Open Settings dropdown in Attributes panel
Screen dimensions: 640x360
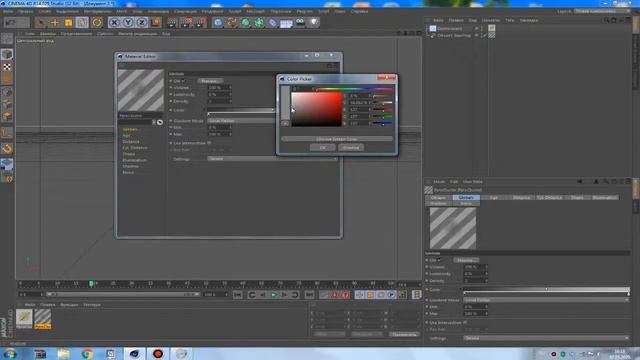547,338
